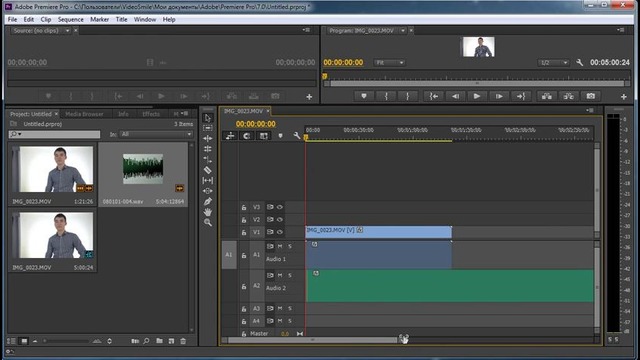Screen dimensions: 640x360
Task: Select the Track Select tool
Action: [x=208, y=128]
